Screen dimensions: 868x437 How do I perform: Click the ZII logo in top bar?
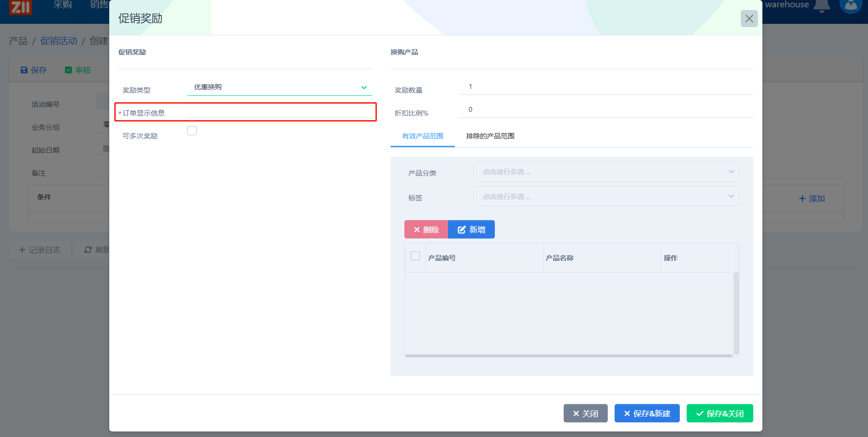(21, 7)
